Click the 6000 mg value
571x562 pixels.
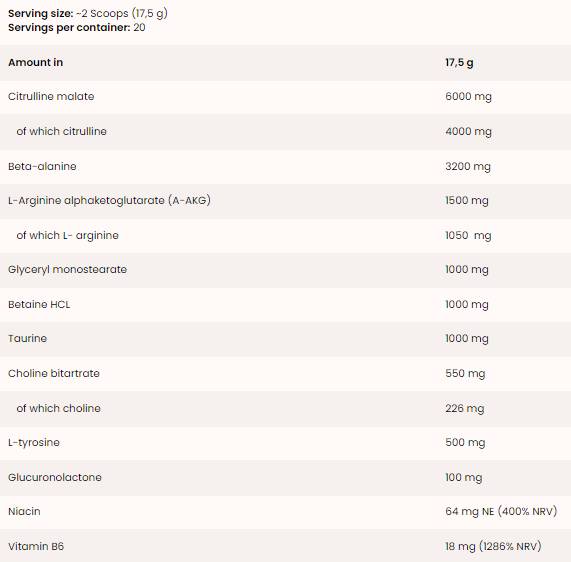click(x=468, y=97)
